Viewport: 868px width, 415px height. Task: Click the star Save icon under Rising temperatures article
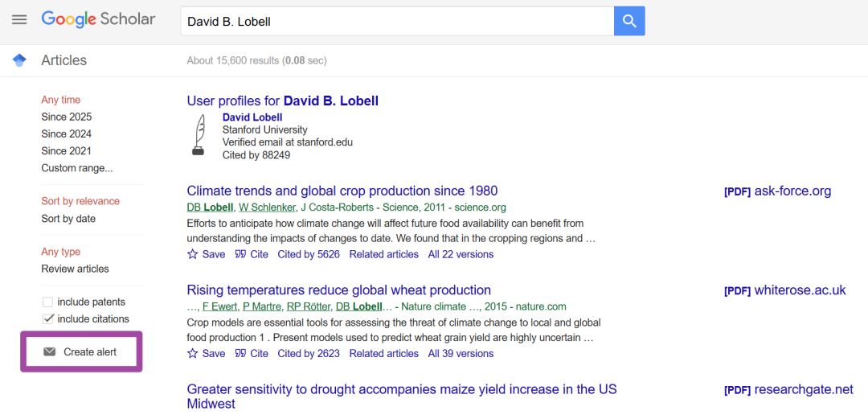click(x=193, y=354)
